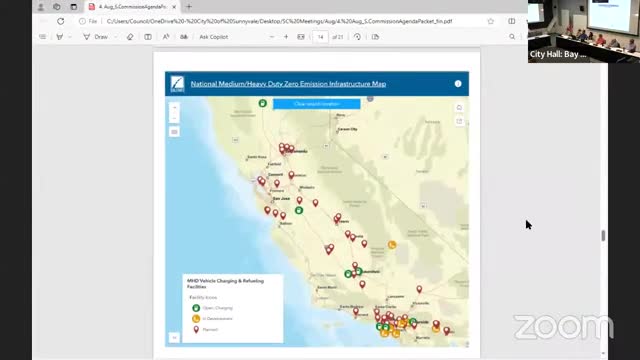Click the In Development legend entry
Screen dimensions: 640x360
pyautogui.click(x=212, y=319)
